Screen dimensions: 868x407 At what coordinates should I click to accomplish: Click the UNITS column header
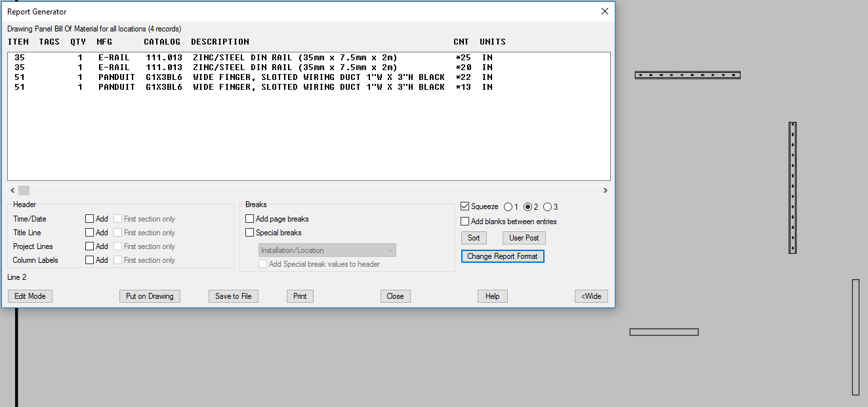click(493, 42)
